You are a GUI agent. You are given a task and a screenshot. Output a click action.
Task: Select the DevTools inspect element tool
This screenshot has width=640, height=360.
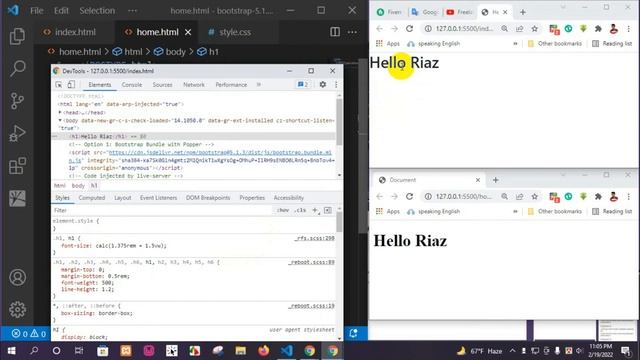pyautogui.click(x=59, y=84)
